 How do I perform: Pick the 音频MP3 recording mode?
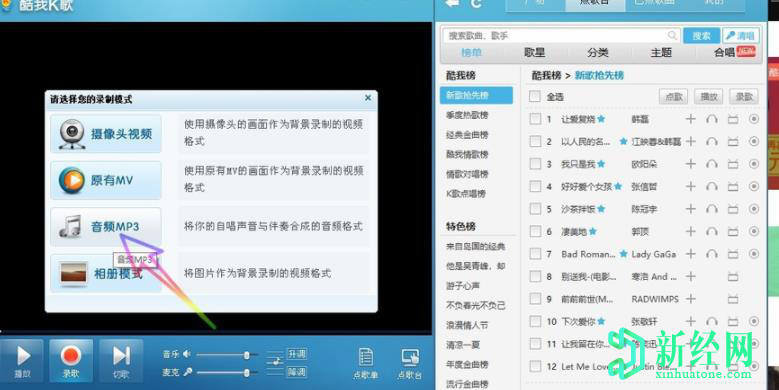pos(106,227)
